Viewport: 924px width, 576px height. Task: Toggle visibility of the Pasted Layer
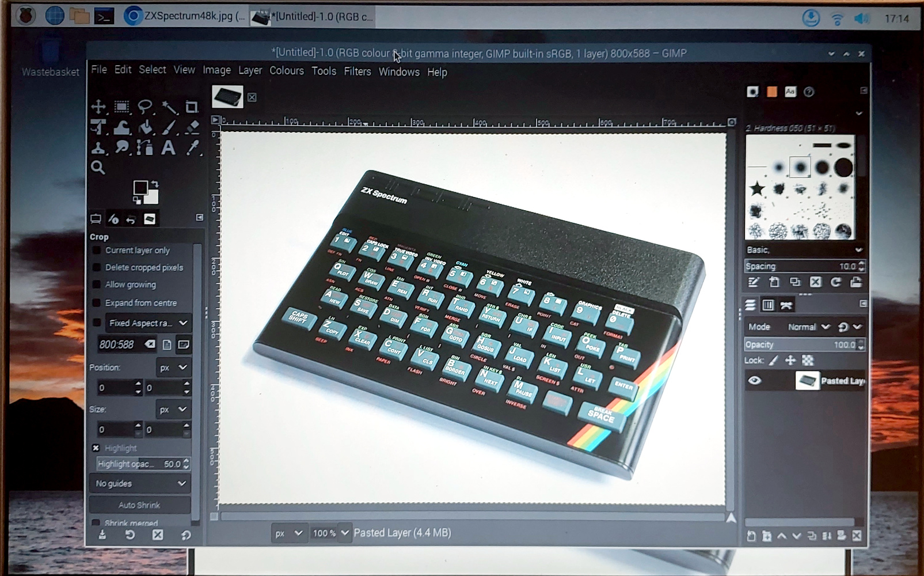[755, 380]
